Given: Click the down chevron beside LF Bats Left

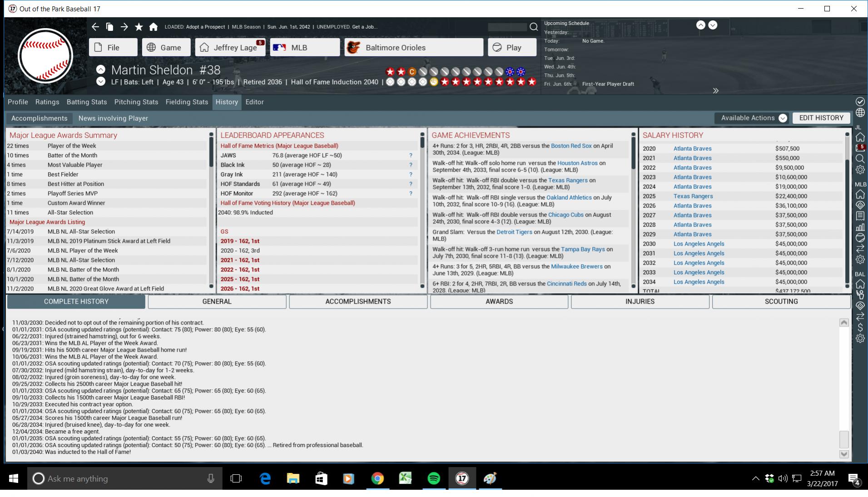Looking at the screenshot, I should tap(101, 82).
